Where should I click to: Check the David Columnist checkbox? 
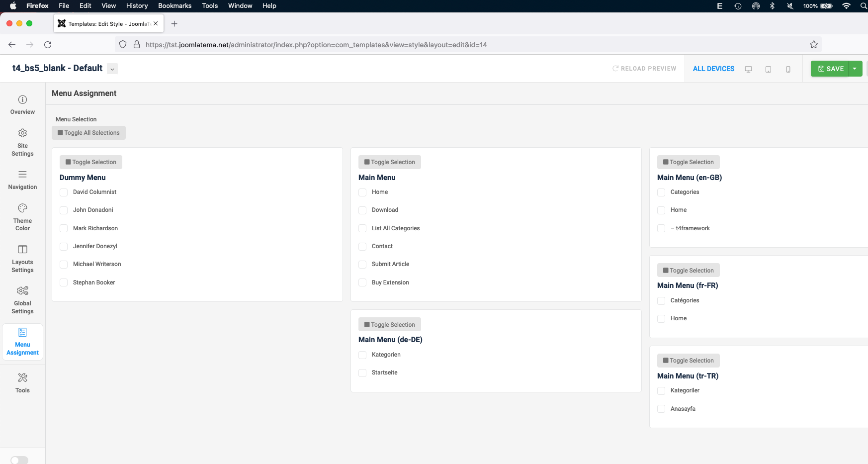point(64,192)
